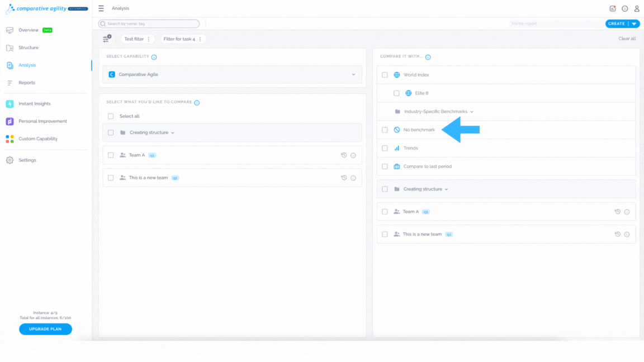This screenshot has height=362, width=644.
Task: Open the user account profile icon
Action: click(637, 8)
